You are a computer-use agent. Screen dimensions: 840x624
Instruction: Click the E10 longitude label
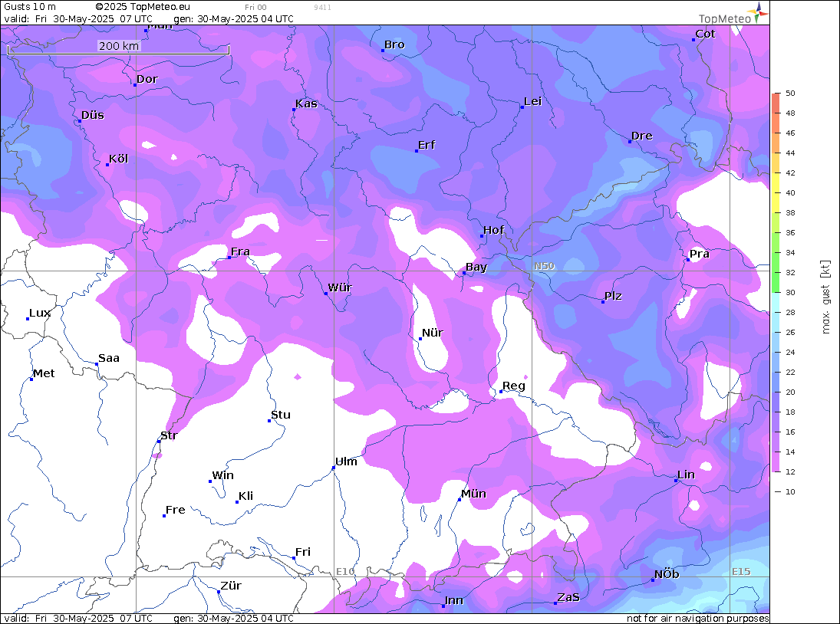[x=345, y=572]
